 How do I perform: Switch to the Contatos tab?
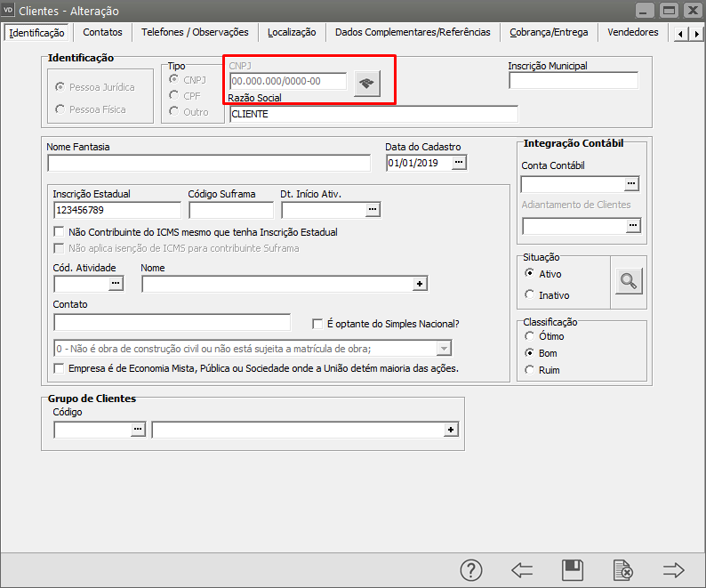pos(102,32)
